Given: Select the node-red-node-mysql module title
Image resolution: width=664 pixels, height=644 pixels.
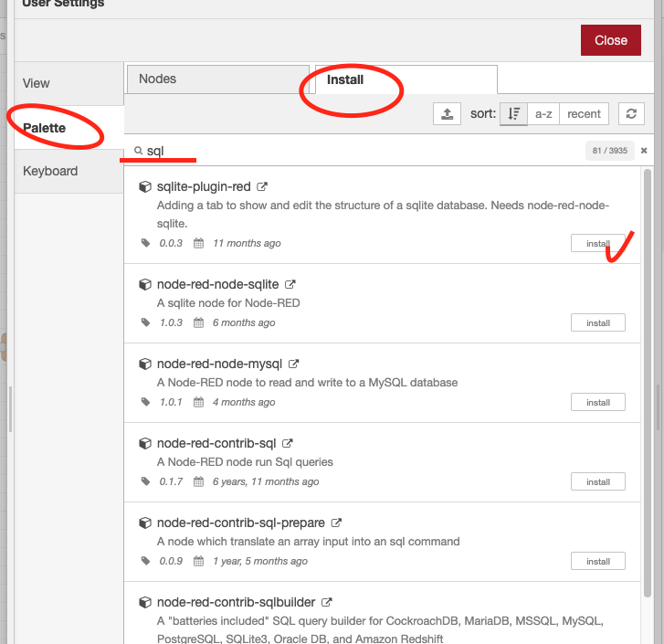Looking at the screenshot, I should pyautogui.click(x=219, y=364).
